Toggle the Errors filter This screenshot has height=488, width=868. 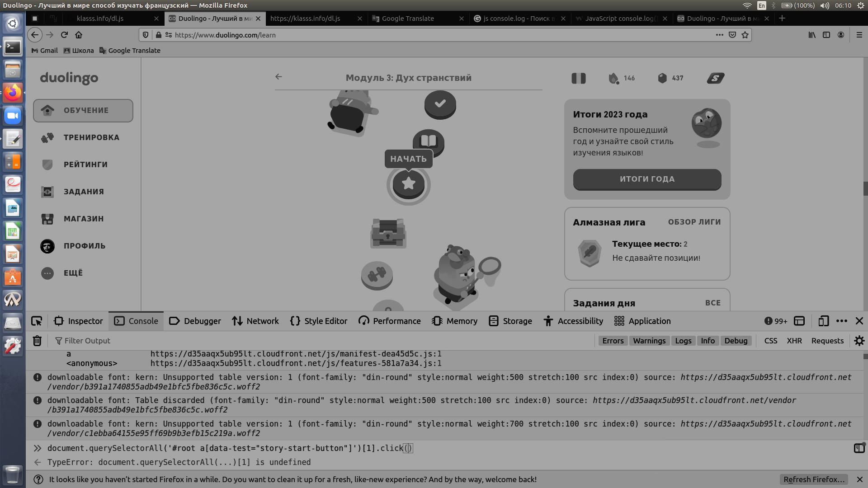tap(613, 341)
